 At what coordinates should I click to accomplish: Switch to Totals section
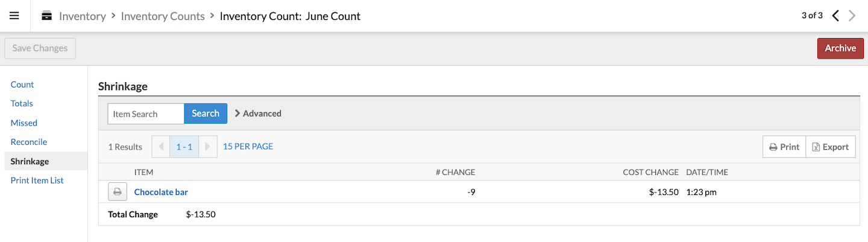(22, 104)
